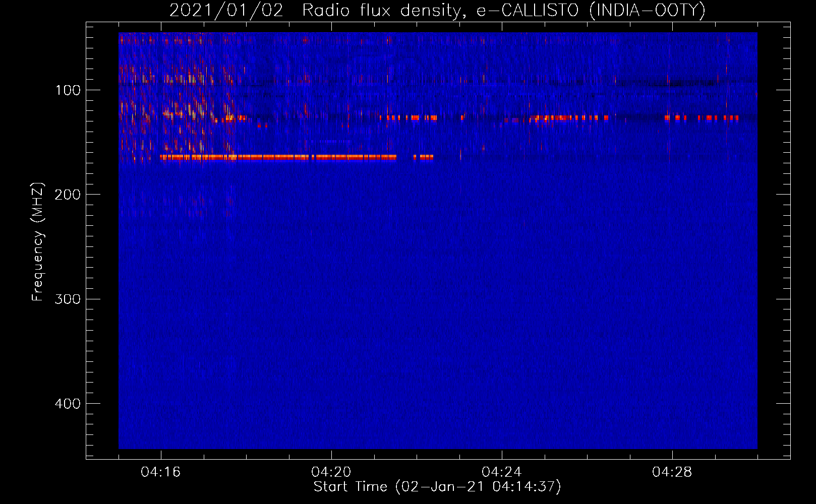This screenshot has height=504, width=816.
Task: Click the long red emission band near 165 MHz
Action: [278, 157]
